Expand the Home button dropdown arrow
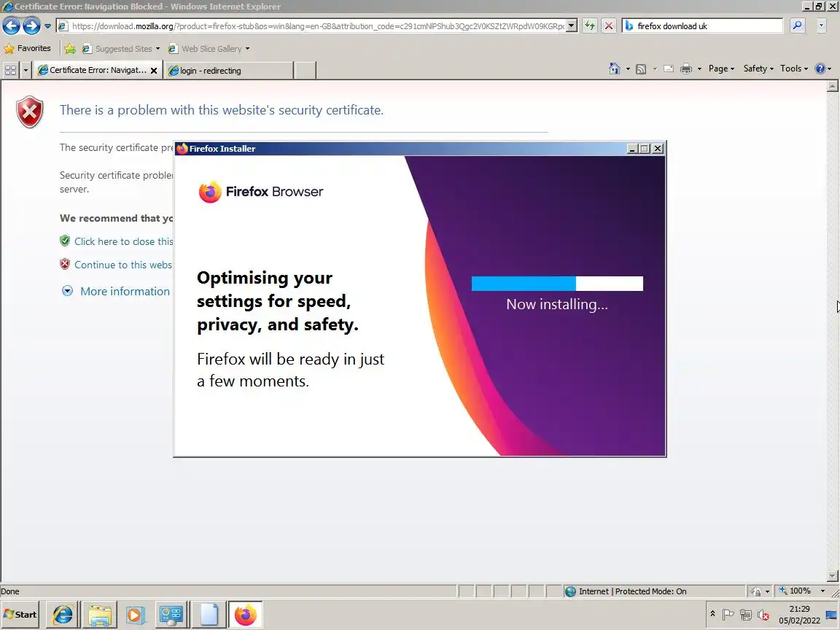Image resolution: width=840 pixels, height=630 pixels. 627,69
